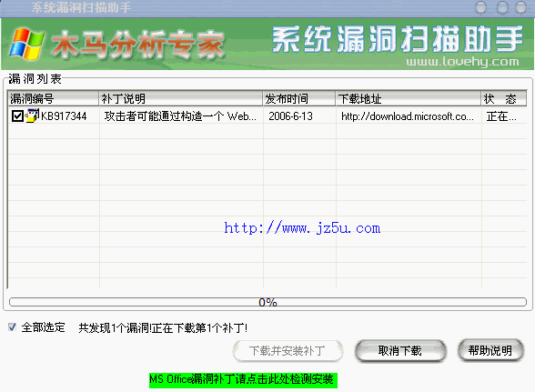The height and width of the screenshot is (392, 535).
Task: Click the download.microsoft.com address cell
Action: 408,116
